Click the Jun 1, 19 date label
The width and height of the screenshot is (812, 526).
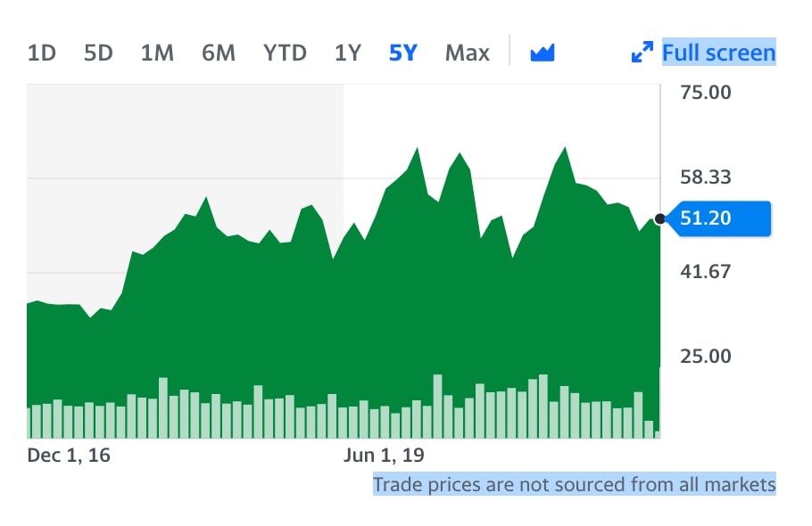(384, 456)
